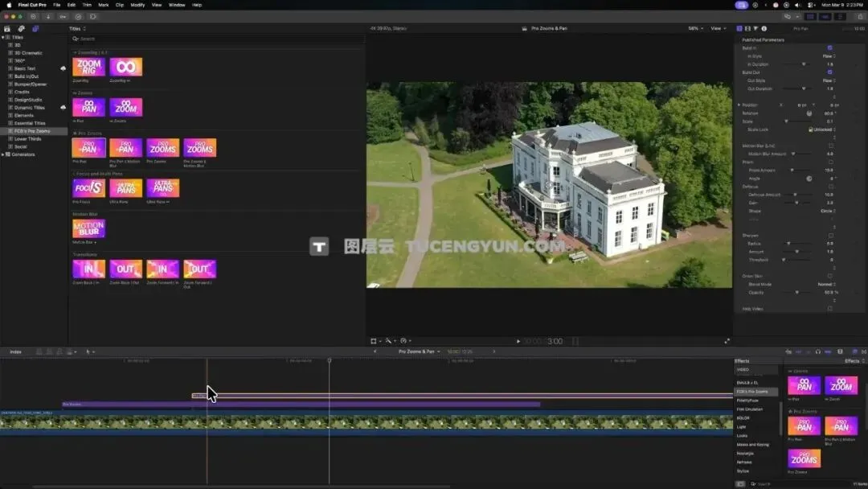This screenshot has height=489, width=868.
Task: Open the timeline Index
Action: (x=15, y=351)
